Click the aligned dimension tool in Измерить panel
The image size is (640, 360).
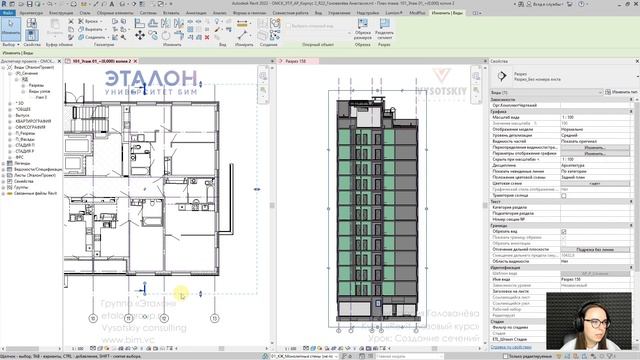(x=242, y=24)
